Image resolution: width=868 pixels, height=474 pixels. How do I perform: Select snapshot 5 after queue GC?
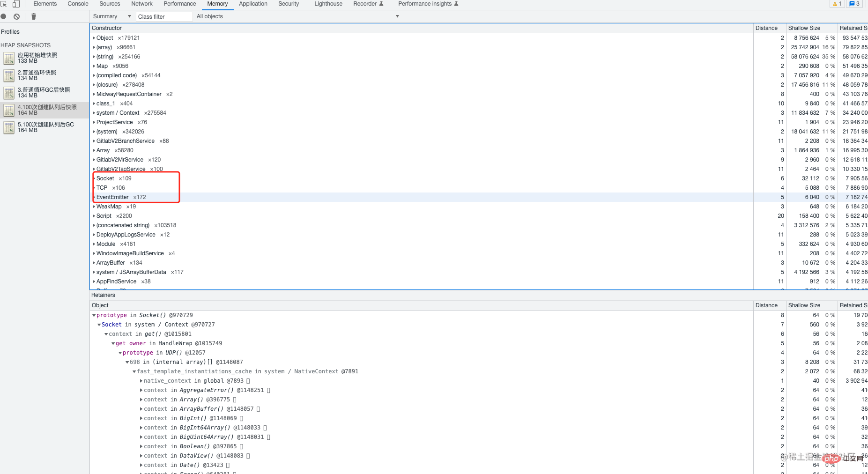point(45,127)
